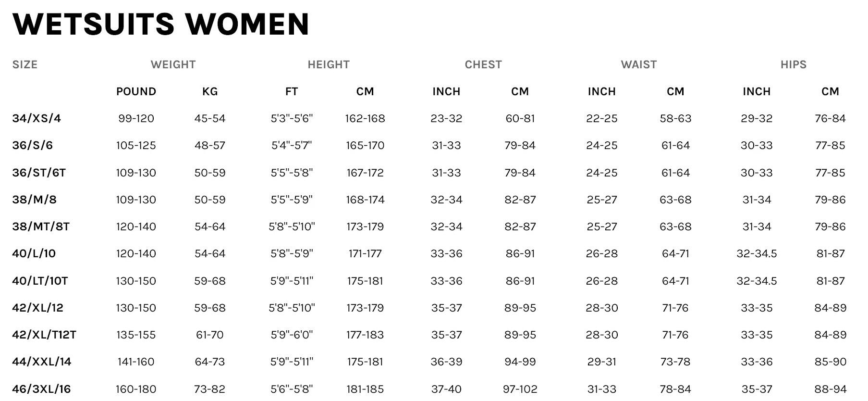
Task: Click the 36/ST/6T size row label
Action: pos(39,173)
